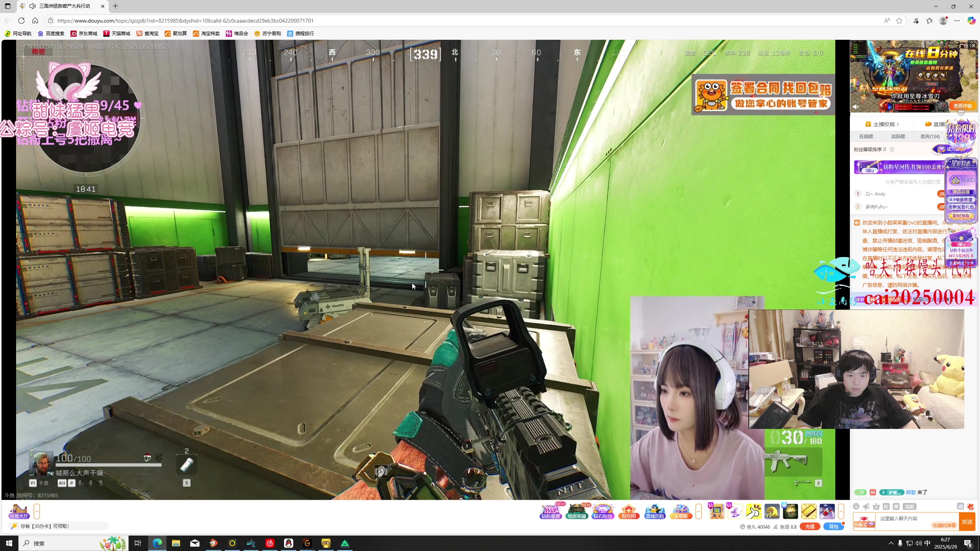Click the red fire icon in chat toolbar
Screen dimensions: 980x551
click(970, 507)
